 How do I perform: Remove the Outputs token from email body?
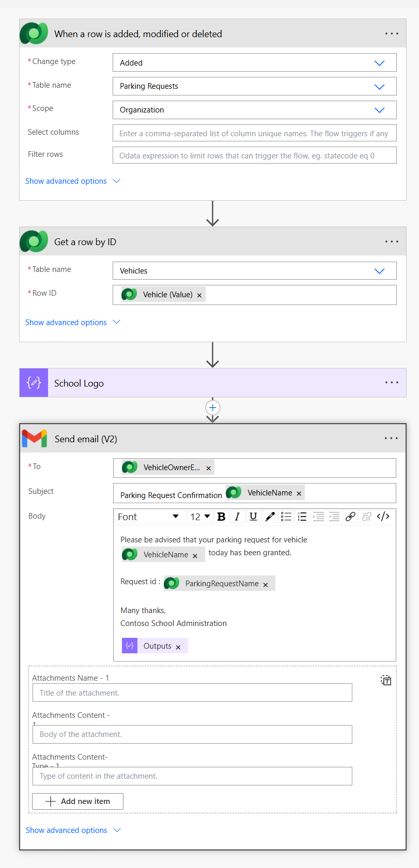178,647
